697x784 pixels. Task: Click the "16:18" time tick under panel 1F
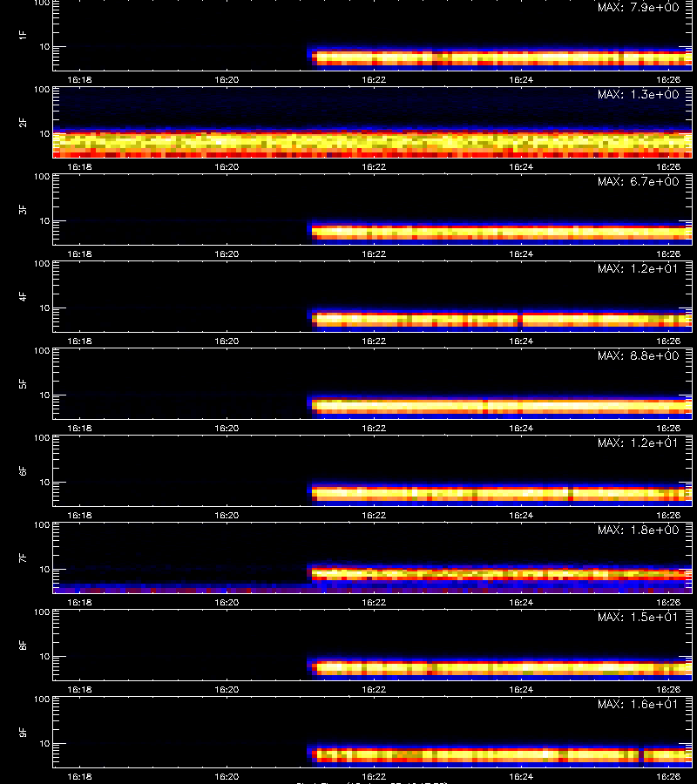[x=79, y=79]
